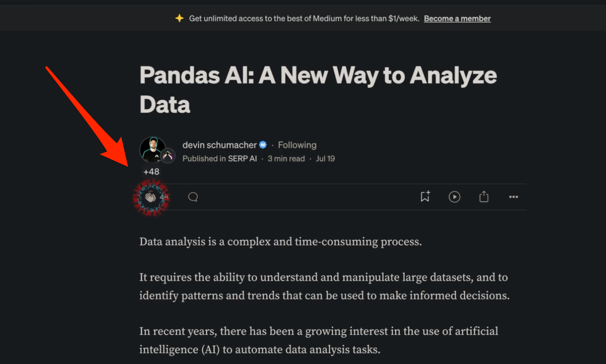Open the share icon for the story
Image resolution: width=606 pixels, height=364 pixels.
point(484,196)
